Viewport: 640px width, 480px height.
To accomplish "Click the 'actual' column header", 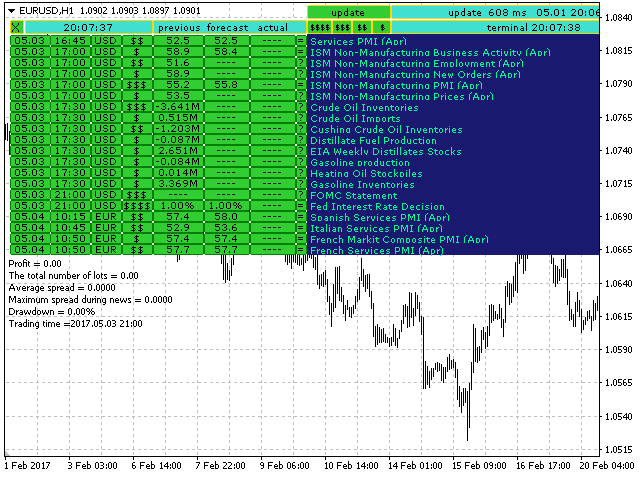I will (272, 28).
